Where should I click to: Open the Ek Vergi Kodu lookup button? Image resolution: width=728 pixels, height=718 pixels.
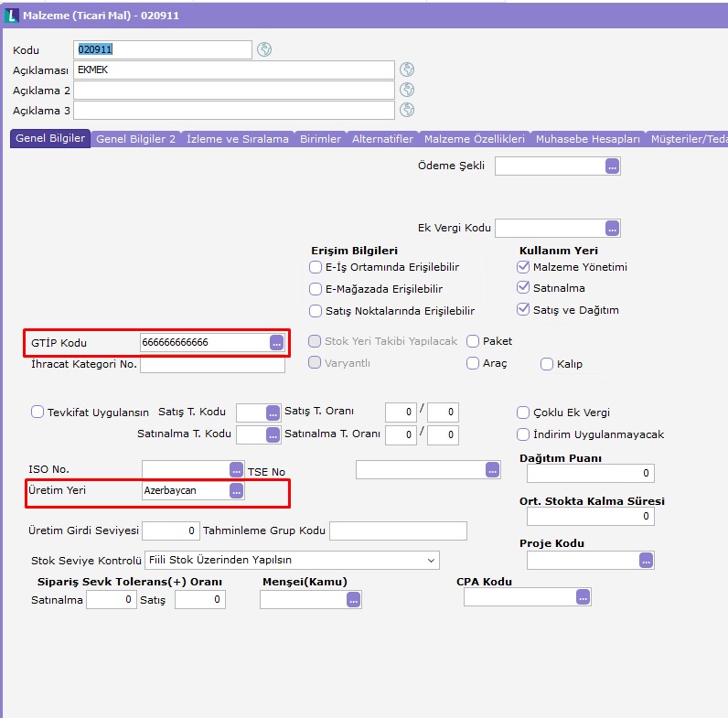(x=612, y=228)
